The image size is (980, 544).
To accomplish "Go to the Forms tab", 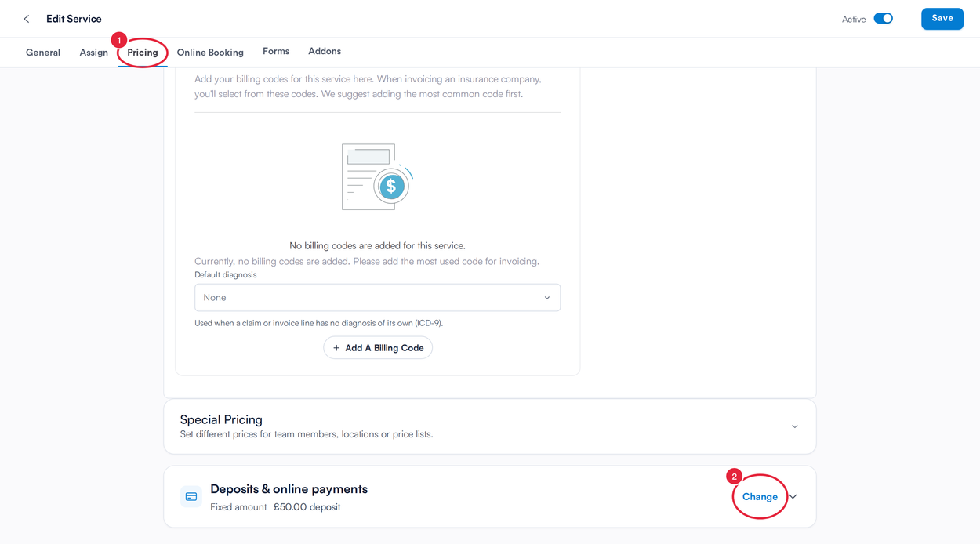I will click(276, 51).
